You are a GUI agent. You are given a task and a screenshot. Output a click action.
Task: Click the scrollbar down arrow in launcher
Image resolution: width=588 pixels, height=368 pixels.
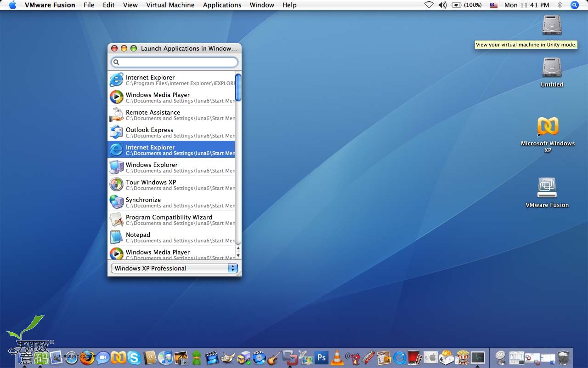(x=238, y=255)
